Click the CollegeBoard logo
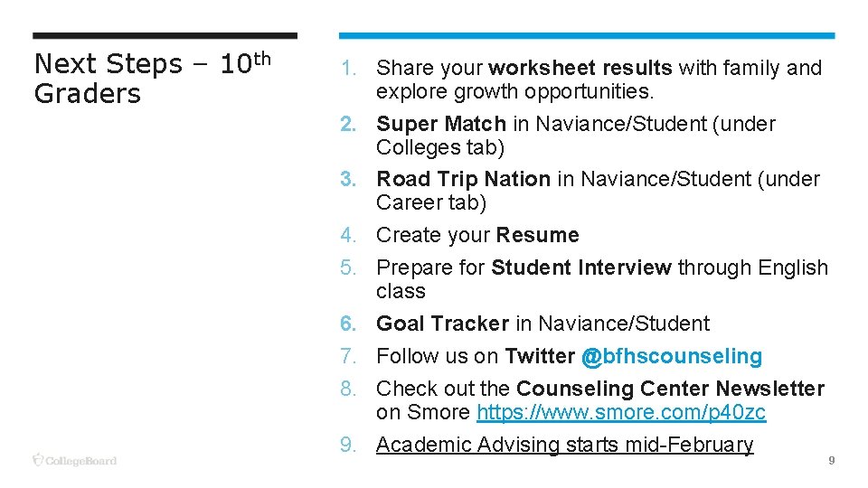The width and height of the screenshot is (868, 488). point(74,460)
